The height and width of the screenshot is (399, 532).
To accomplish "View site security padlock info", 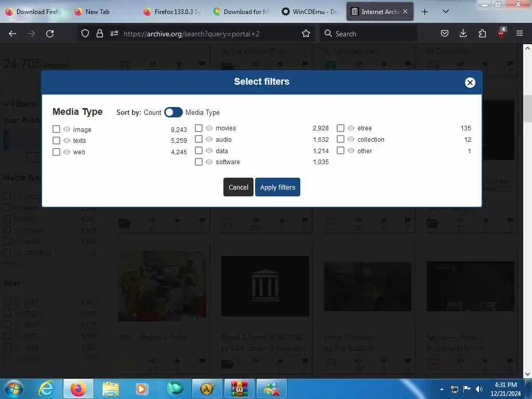I will (99, 34).
